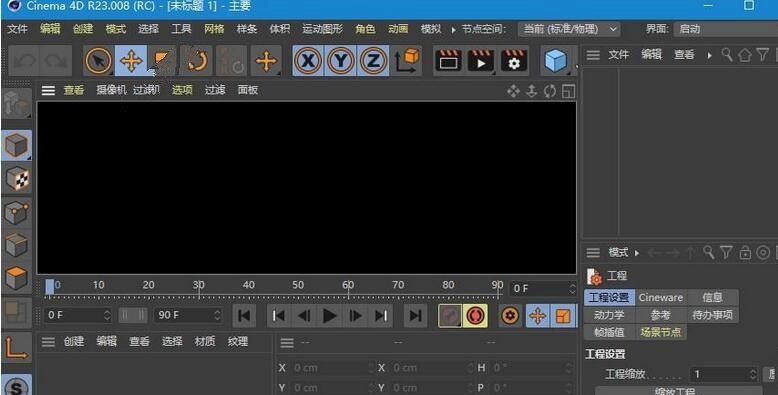Open 文件 menu in main menu bar
Image resolution: width=778 pixels, height=395 pixels.
click(x=17, y=29)
